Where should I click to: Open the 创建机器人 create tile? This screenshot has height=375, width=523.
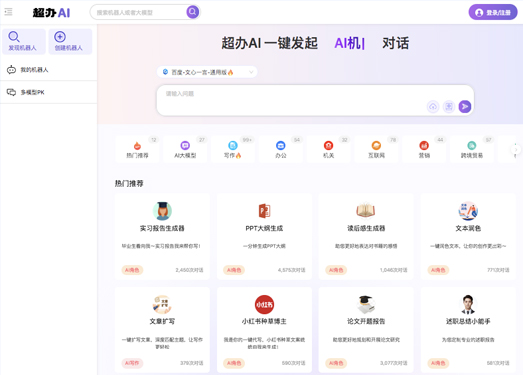coord(70,41)
